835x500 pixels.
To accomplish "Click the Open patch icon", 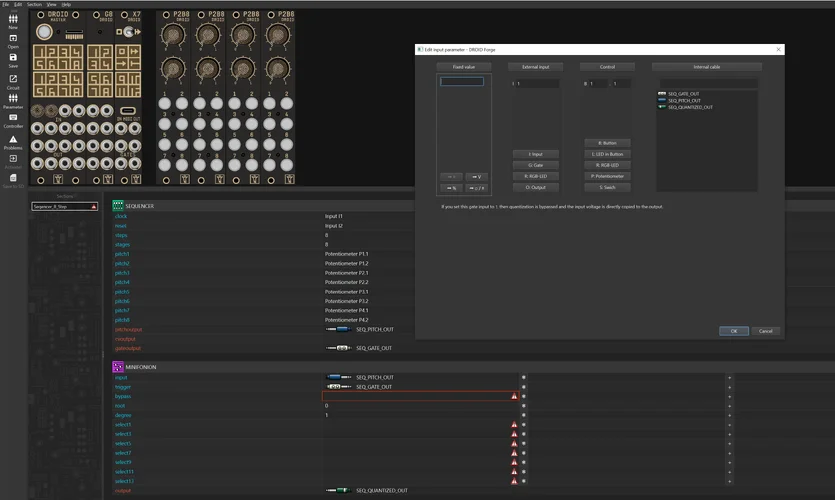I will point(13,40).
